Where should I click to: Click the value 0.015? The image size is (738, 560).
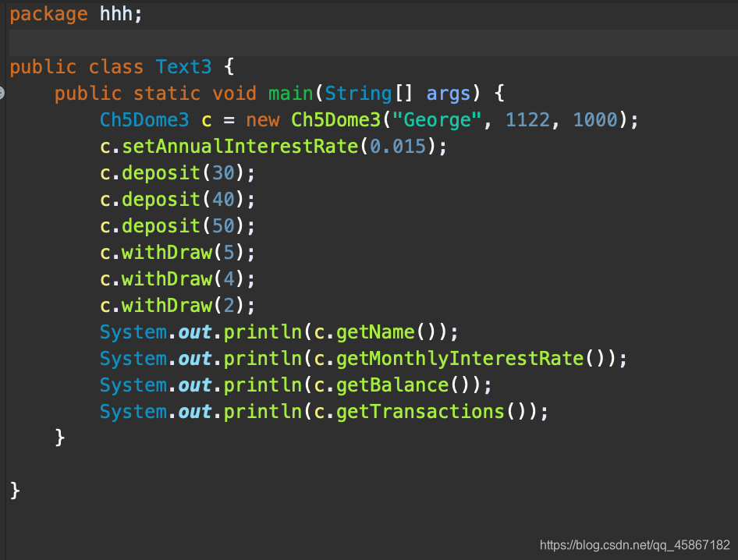[398, 147]
